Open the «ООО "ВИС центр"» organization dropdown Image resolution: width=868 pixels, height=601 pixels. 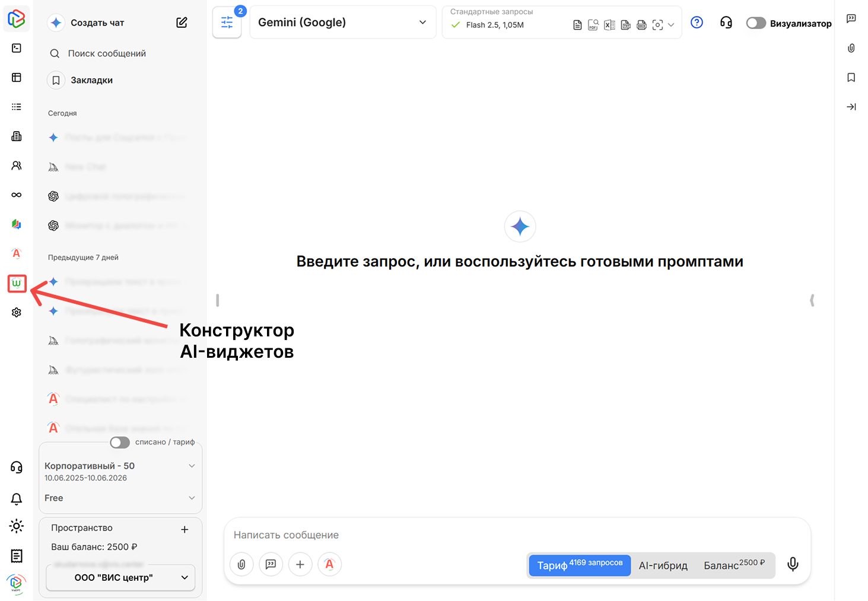(120, 577)
